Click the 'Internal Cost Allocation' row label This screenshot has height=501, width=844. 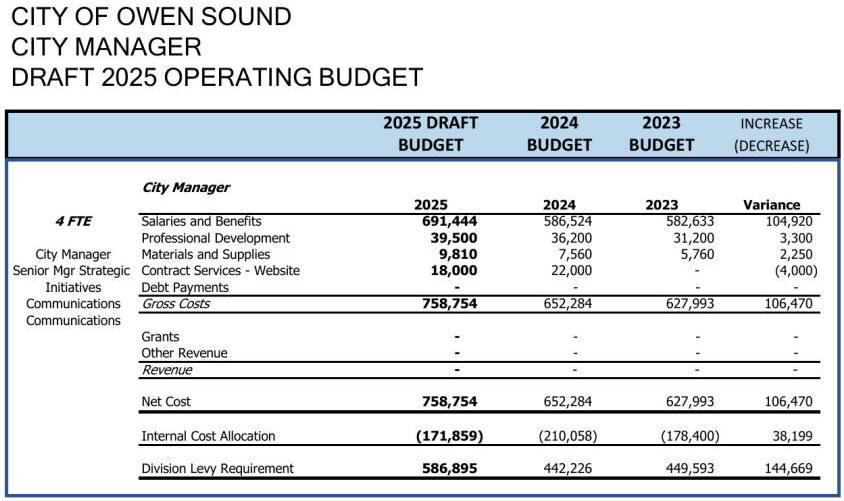208,436
